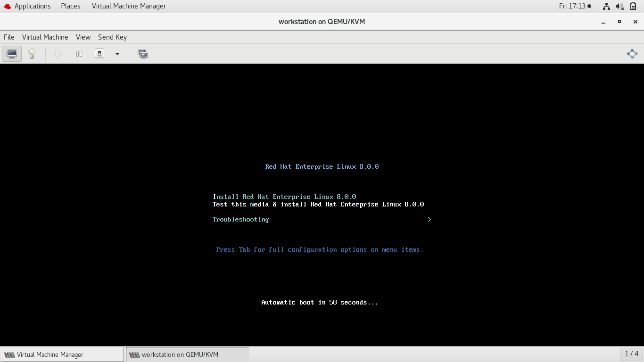Click the Red Hat Enterprise Linux 8.0.0 heading
Image resolution: width=644 pixels, height=362 pixels.
tap(322, 166)
